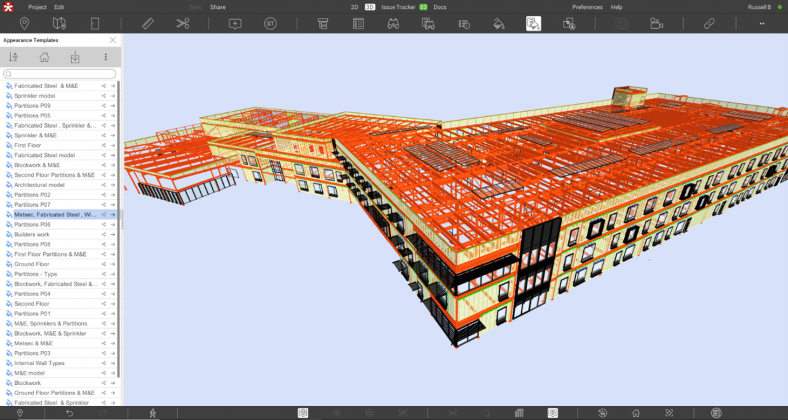Open the toolbar overflow more options
The image size is (788, 420).
tap(762, 23)
